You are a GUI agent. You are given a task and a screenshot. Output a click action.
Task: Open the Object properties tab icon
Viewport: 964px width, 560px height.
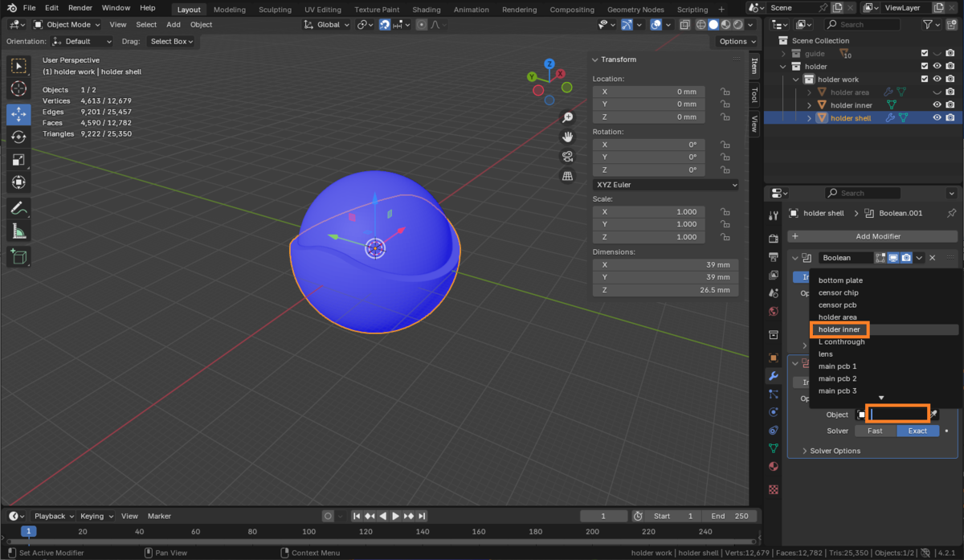click(774, 358)
